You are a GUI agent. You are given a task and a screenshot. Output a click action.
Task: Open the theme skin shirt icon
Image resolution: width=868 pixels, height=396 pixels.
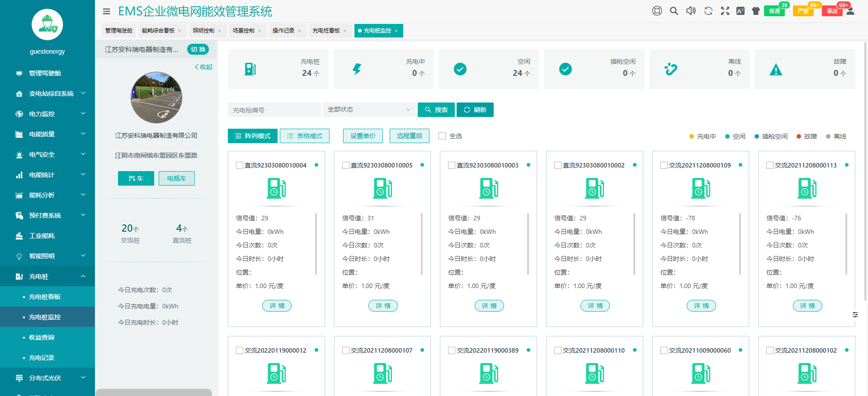[x=756, y=11]
